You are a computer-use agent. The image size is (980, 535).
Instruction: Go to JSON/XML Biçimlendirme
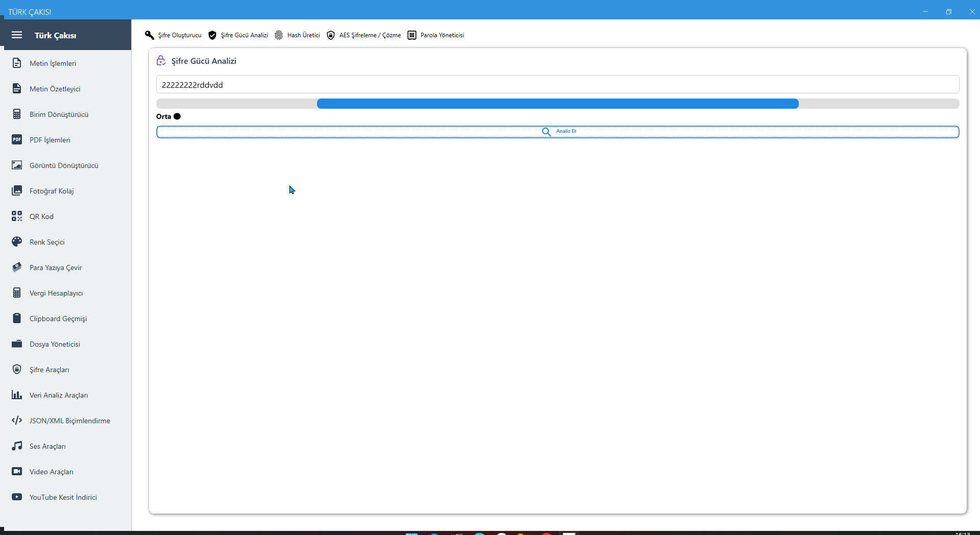tap(69, 421)
